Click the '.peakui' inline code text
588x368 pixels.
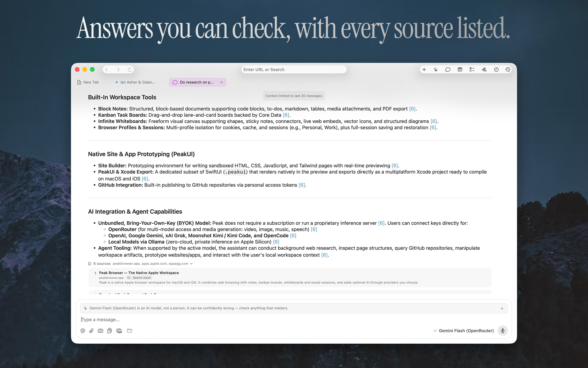pos(235,172)
